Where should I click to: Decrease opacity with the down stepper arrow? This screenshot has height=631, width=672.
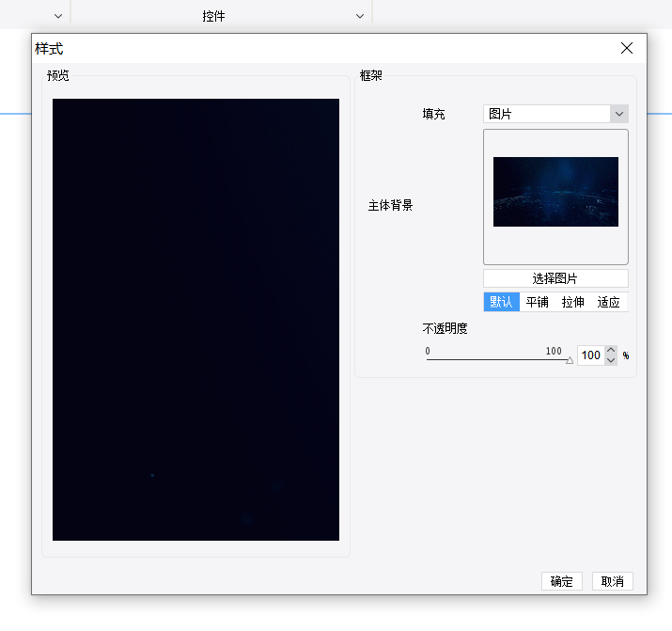point(611,360)
